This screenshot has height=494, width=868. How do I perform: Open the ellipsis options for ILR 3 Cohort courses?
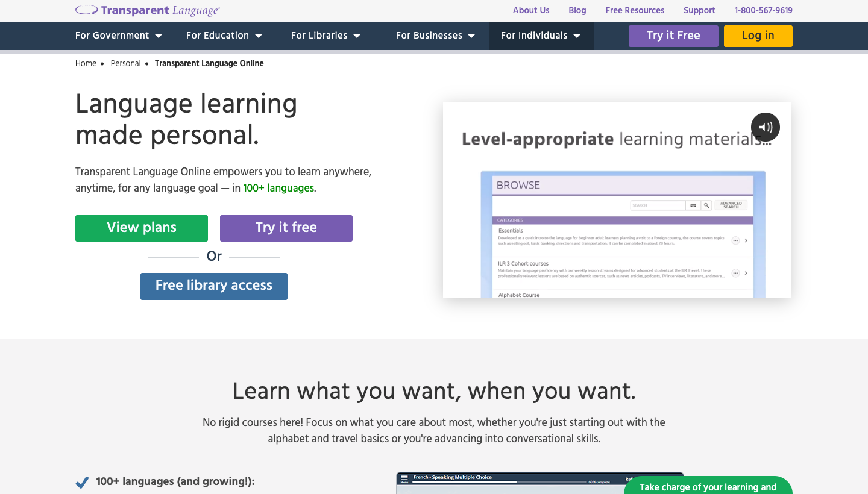pos(735,273)
